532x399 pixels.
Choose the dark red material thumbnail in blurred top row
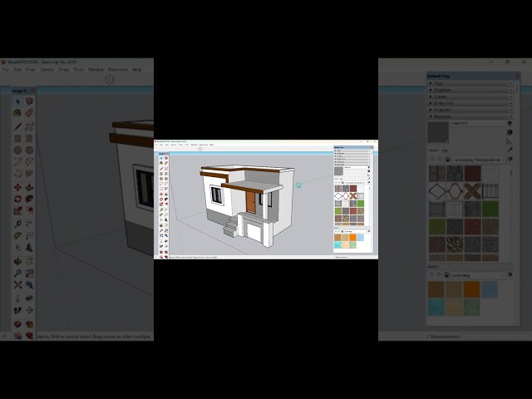coord(472,173)
